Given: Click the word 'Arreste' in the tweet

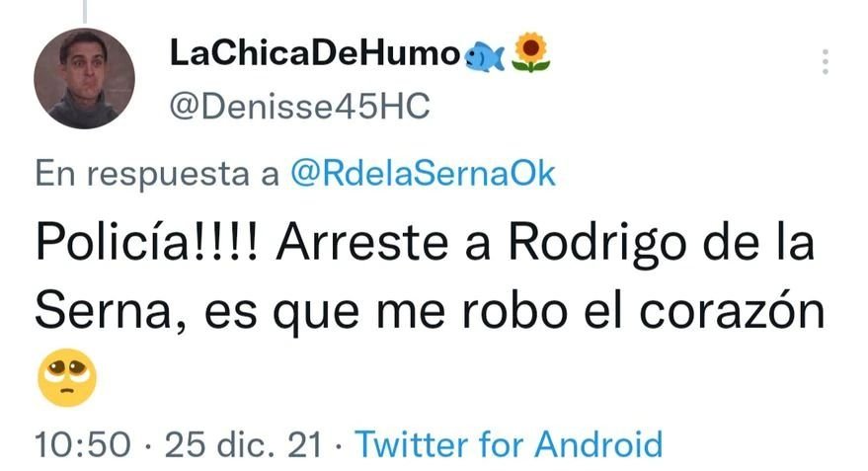Looking at the screenshot, I should 362,243.
